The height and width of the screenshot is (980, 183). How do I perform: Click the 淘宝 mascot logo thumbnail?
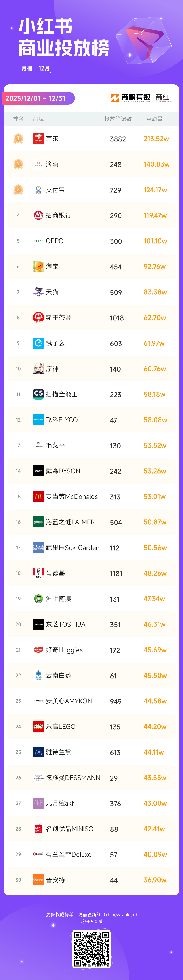38,266
